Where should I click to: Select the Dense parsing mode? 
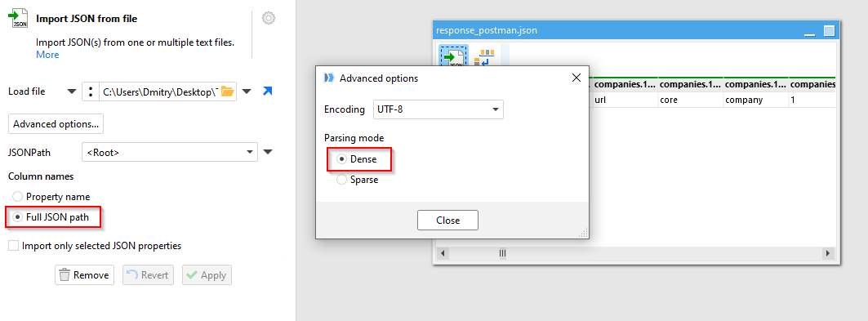(x=357, y=158)
